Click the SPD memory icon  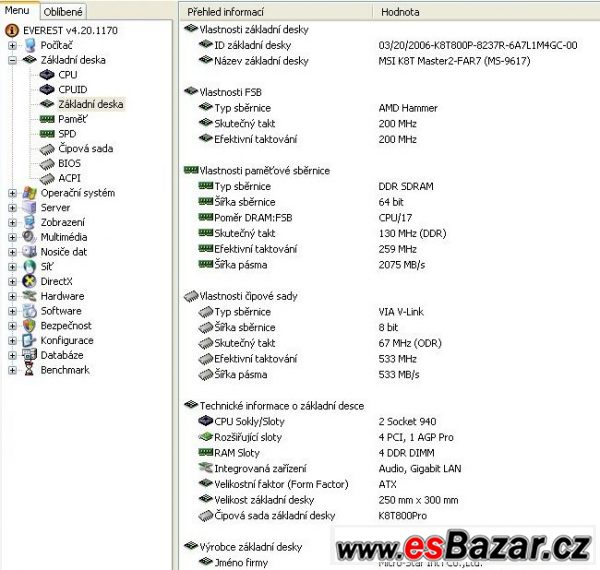(47, 134)
